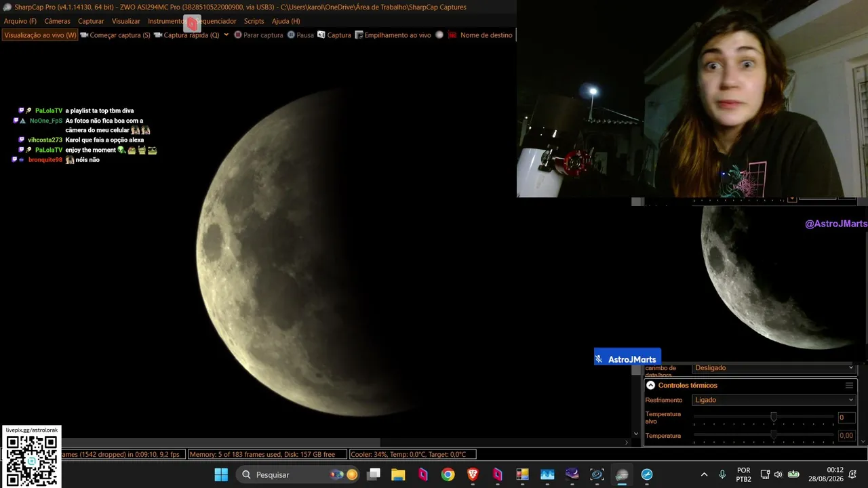Image resolution: width=868 pixels, height=488 pixels.
Task: Click the Temperatura value field showing 0,00
Action: point(846,436)
